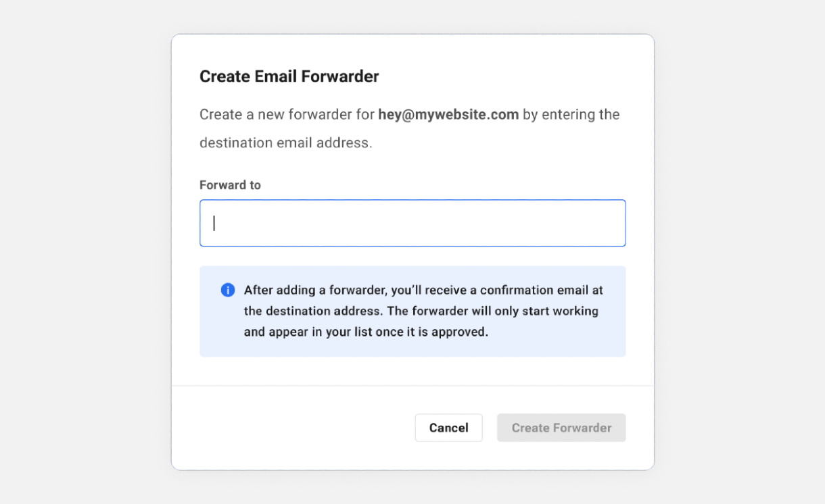The height and width of the screenshot is (504, 825).
Task: Click the bold hey@mywebsite.com address
Action: pyautogui.click(x=448, y=114)
